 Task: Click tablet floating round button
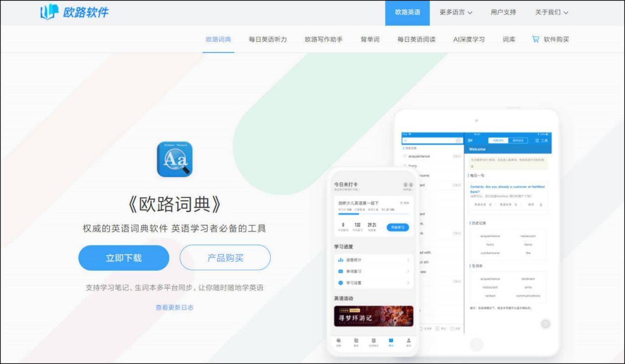[545, 324]
